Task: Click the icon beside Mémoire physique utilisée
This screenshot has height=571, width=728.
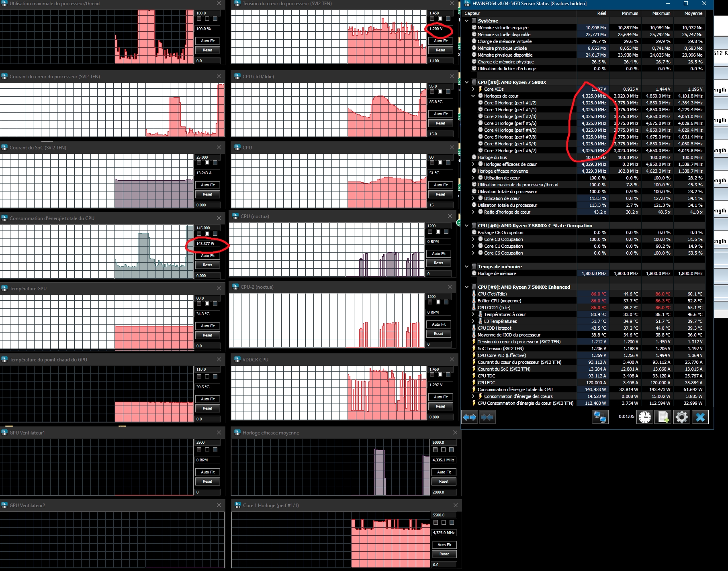Action: tap(474, 48)
